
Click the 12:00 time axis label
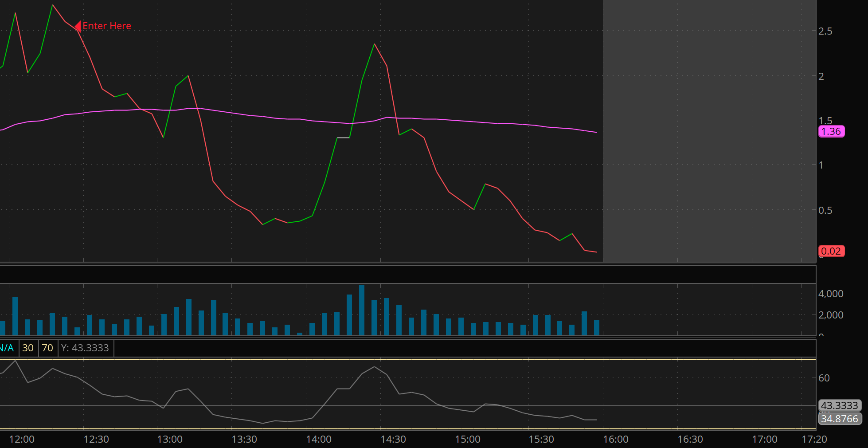[x=22, y=439]
